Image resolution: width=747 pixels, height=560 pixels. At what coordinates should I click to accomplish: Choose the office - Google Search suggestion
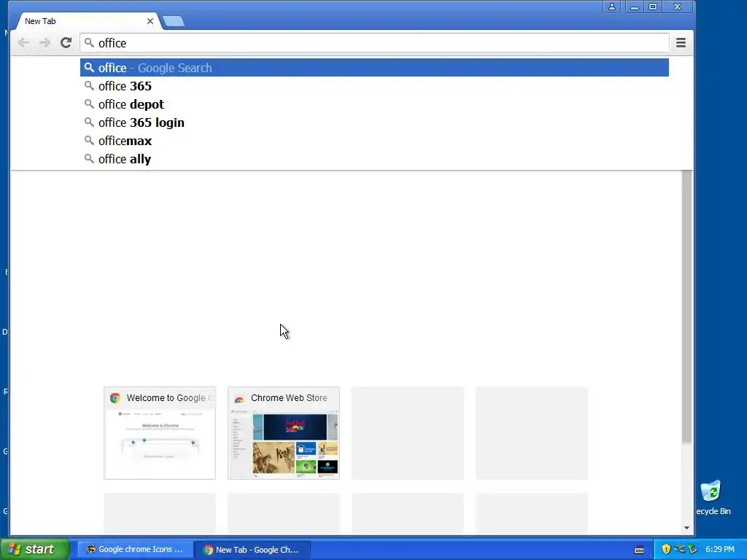(x=374, y=68)
